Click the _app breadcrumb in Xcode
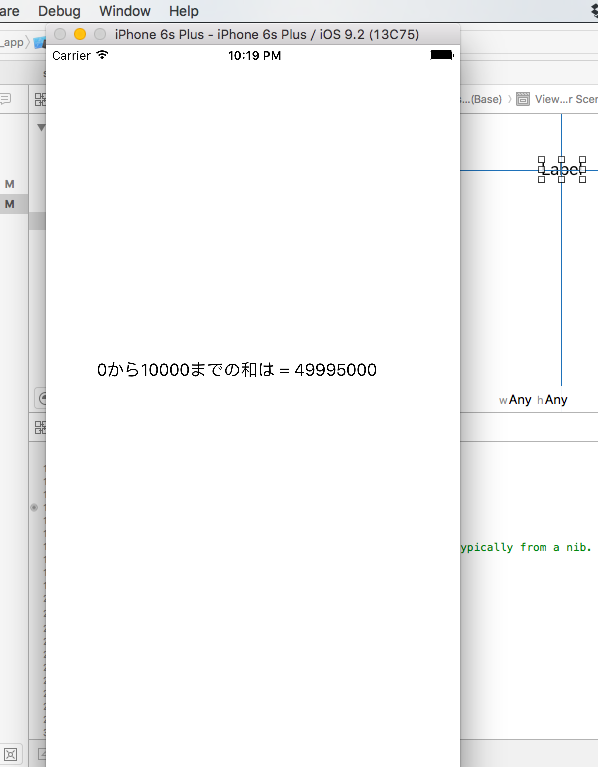Viewport: 598px width, 767px height. point(12,43)
